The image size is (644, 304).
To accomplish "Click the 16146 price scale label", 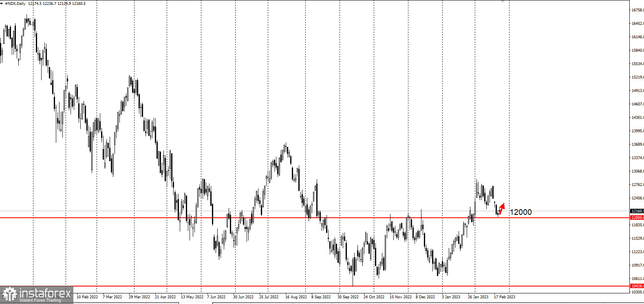I will point(638,37).
